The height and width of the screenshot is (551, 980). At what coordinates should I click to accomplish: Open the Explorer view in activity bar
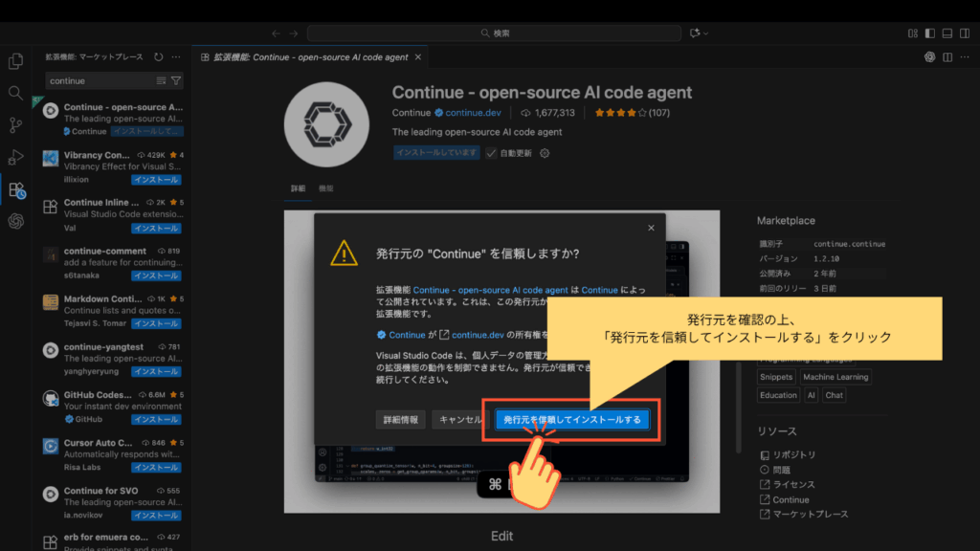click(x=15, y=61)
